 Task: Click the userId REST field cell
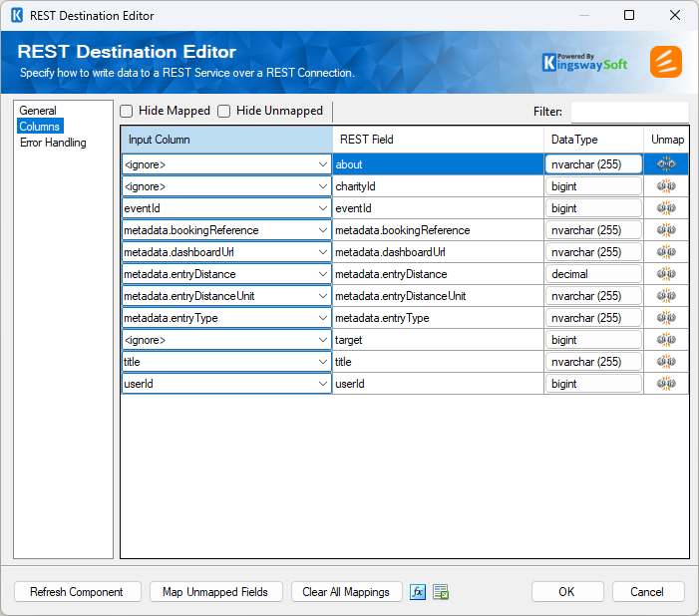point(438,384)
